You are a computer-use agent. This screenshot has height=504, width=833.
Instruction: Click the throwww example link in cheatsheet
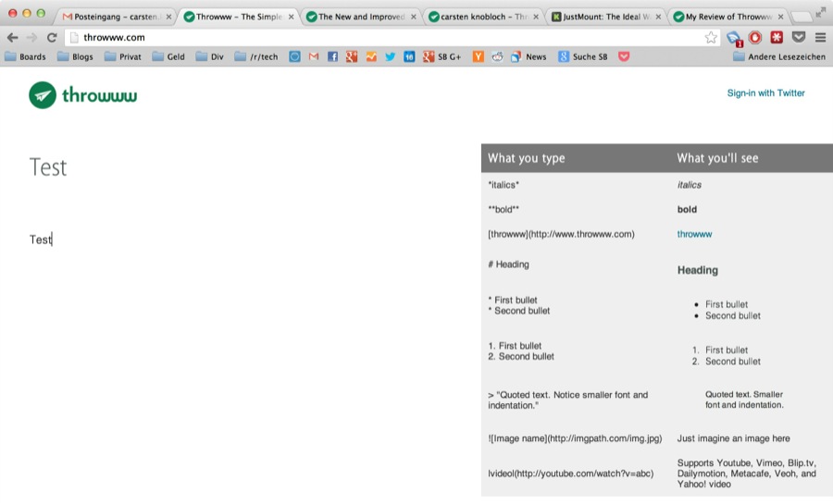click(x=694, y=234)
